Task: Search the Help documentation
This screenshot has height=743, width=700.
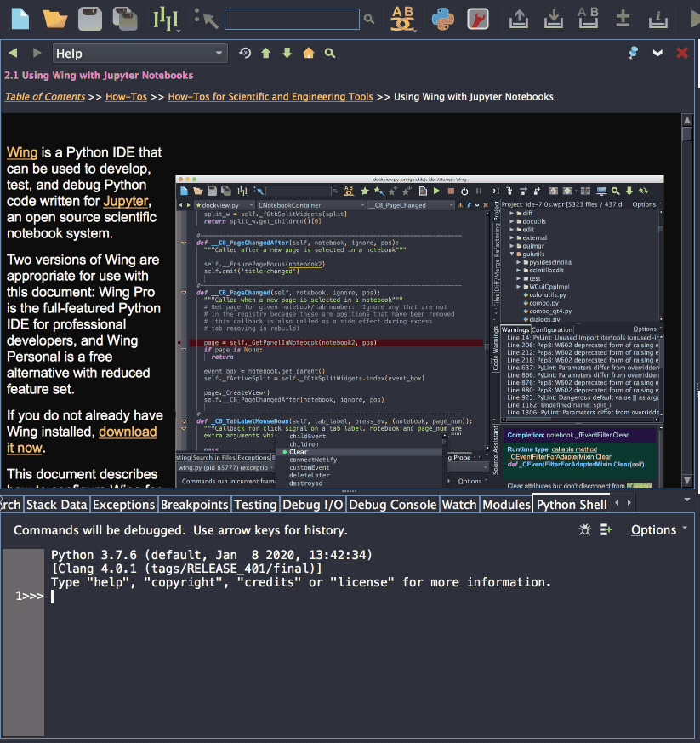Action: pyautogui.click(x=330, y=53)
